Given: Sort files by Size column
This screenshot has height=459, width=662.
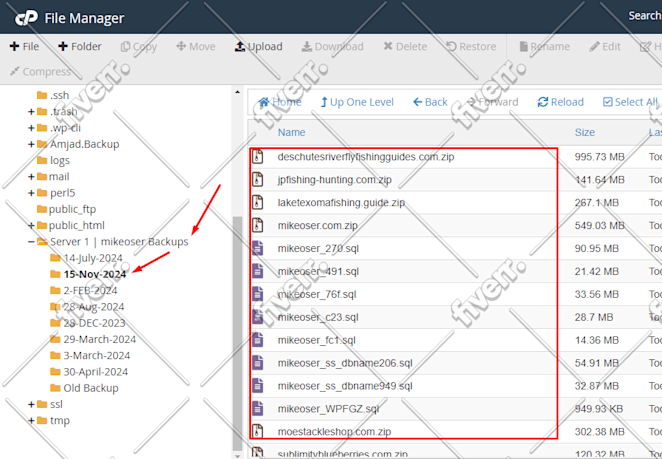Looking at the screenshot, I should coord(585,132).
